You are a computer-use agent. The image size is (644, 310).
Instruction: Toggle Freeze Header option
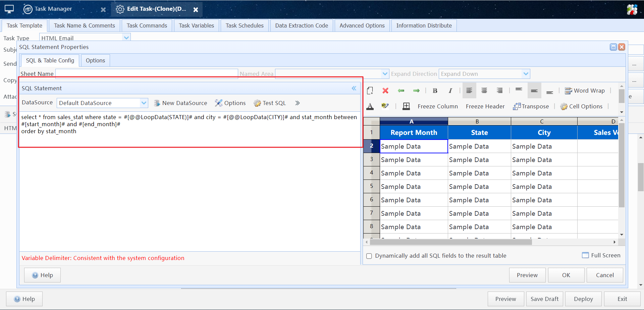point(485,106)
